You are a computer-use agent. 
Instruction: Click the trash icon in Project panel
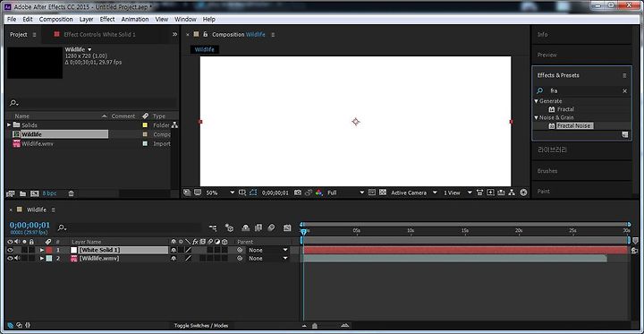pyautogui.click(x=71, y=193)
